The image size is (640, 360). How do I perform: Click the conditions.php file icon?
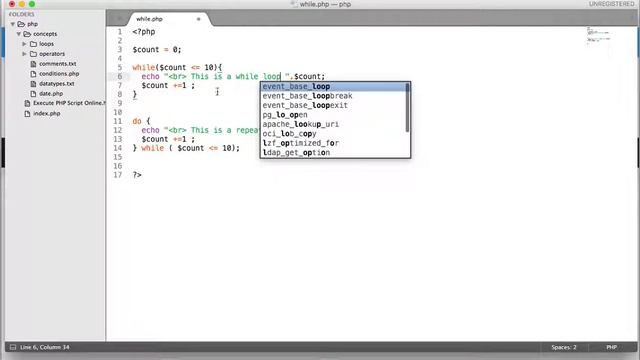pos(33,74)
